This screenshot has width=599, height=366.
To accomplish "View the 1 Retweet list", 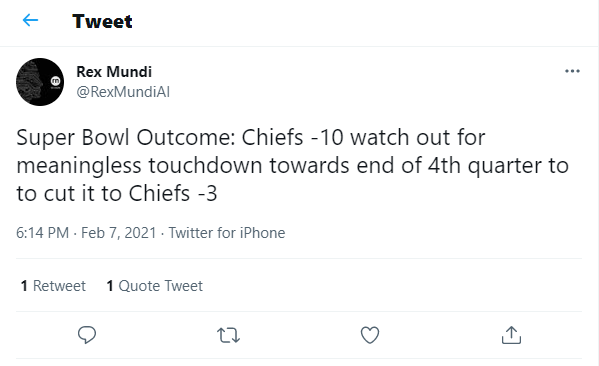I will [53, 286].
